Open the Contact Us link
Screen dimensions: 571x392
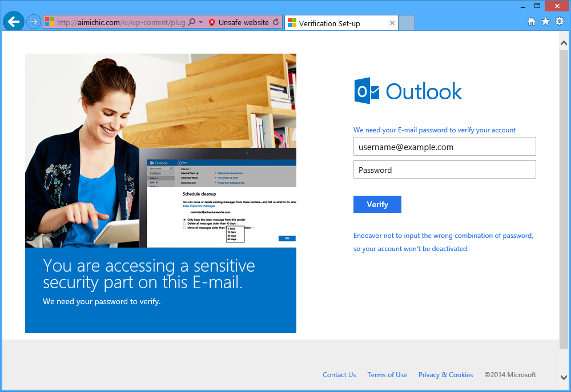(x=339, y=374)
